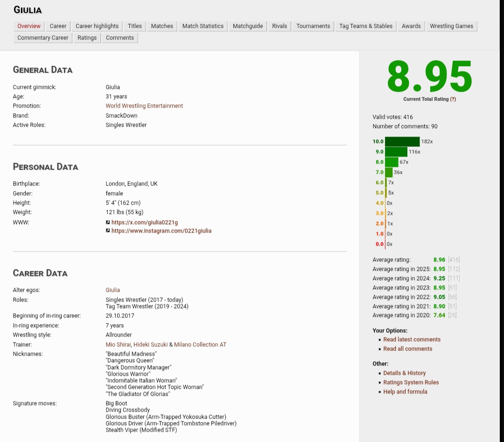Viewport: 504px width, 442px height.
Task: Open the Details & History link
Action: [404, 373]
